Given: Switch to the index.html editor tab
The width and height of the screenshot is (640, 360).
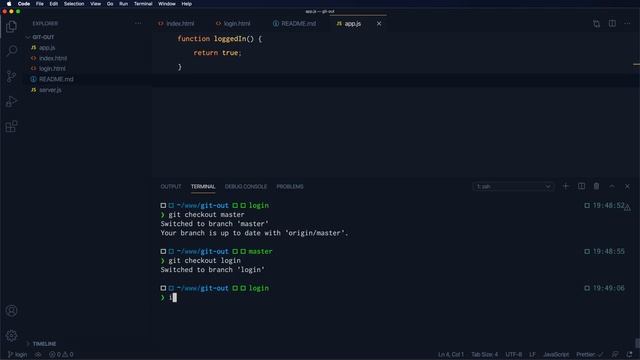Looking at the screenshot, I should [176, 24].
